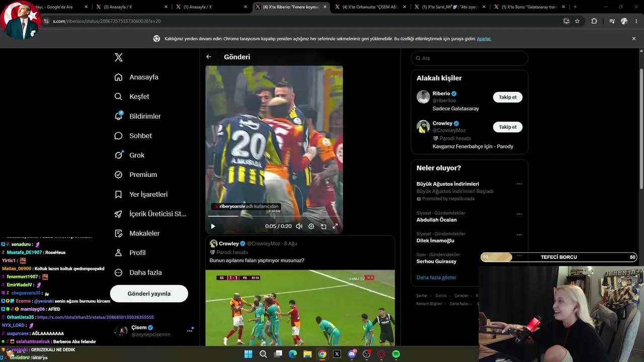Click the Ayarlar link in Chrome infobar
Screen dimensions: 644x362
point(484,39)
